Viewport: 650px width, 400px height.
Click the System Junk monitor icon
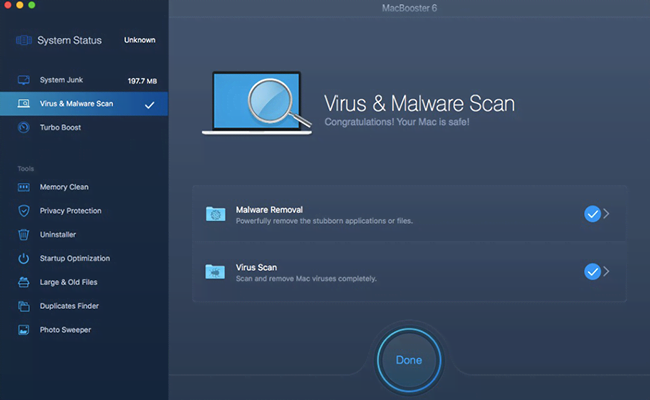point(24,80)
